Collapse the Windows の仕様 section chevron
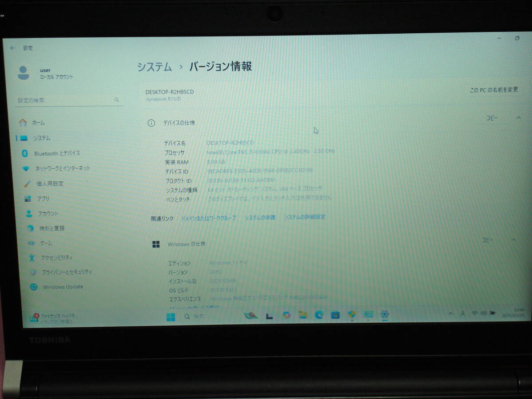The image size is (532, 399). [513, 240]
